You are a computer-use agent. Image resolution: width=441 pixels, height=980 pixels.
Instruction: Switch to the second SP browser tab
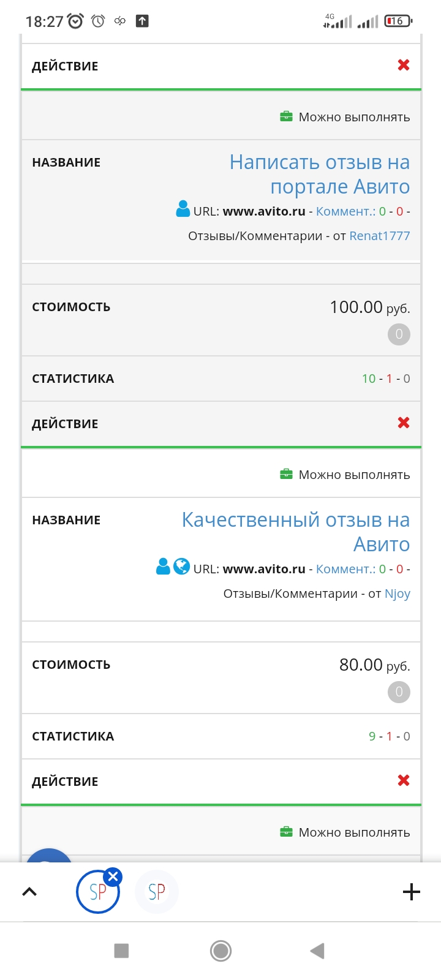[x=157, y=892]
